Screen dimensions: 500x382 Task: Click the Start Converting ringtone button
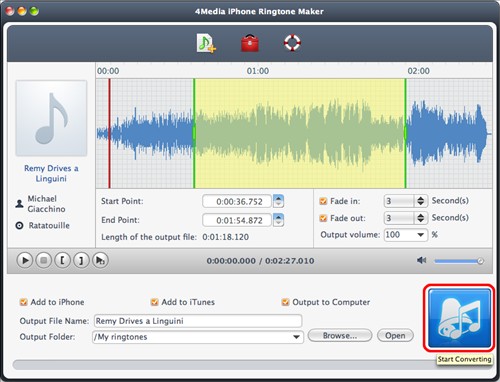(x=459, y=318)
